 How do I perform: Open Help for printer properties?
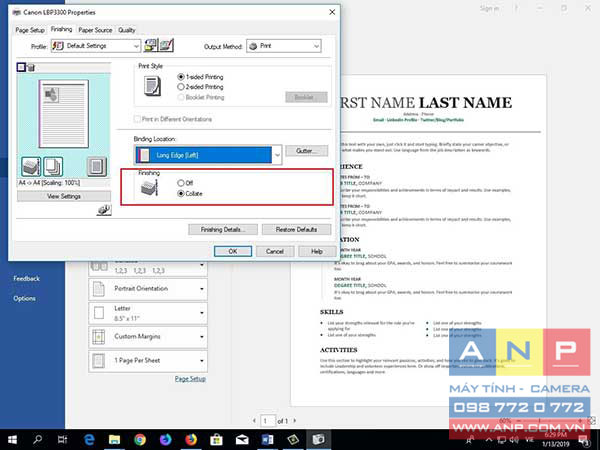point(317,251)
